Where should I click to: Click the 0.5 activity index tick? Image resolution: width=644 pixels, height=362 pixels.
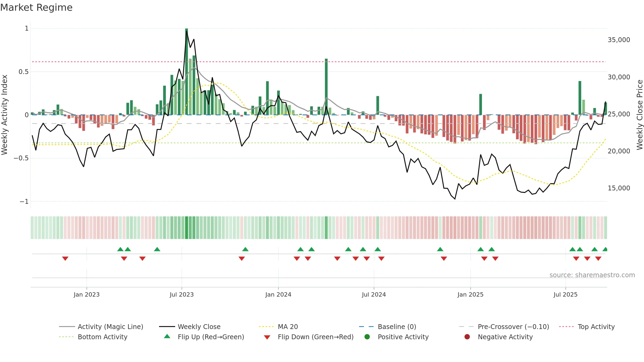[24, 72]
